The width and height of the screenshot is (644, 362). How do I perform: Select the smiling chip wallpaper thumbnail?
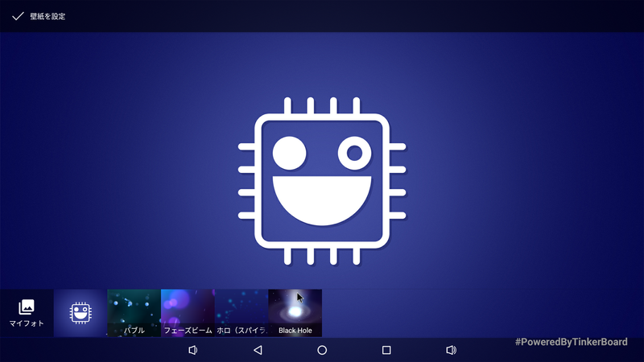pyautogui.click(x=80, y=313)
